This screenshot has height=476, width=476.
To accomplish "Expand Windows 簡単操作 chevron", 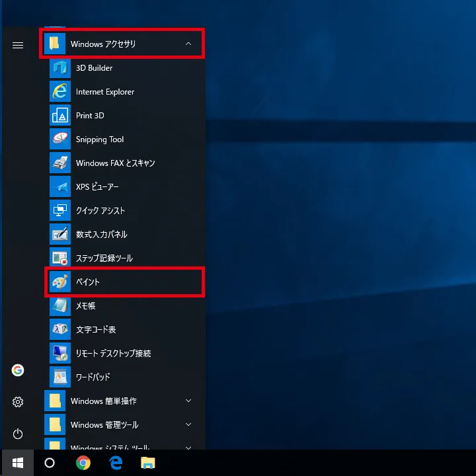I will coord(188,401).
